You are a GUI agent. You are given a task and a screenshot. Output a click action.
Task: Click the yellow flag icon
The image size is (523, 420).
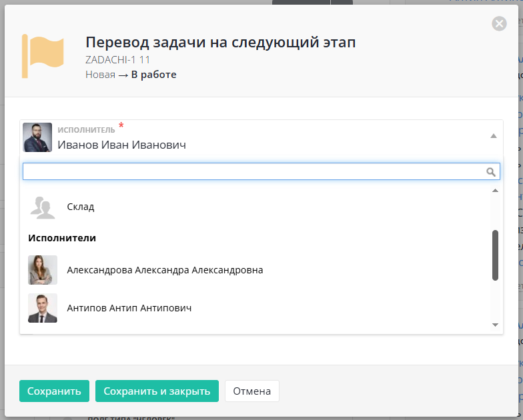pos(43,56)
